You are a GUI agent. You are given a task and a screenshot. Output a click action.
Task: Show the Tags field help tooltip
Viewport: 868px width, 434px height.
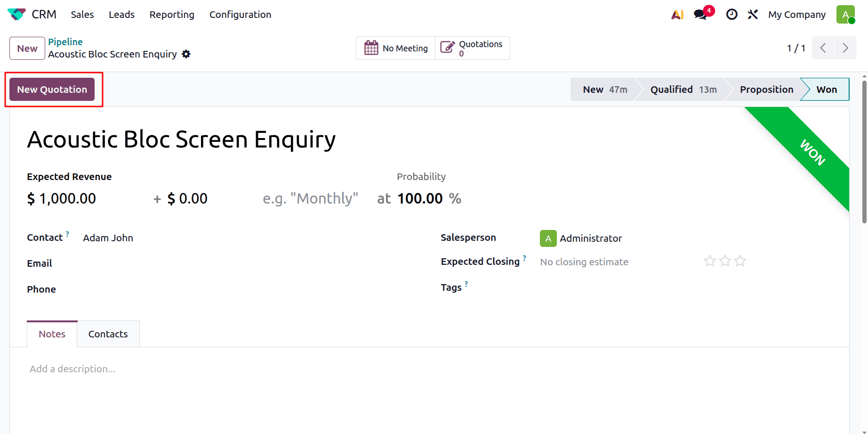[x=466, y=284]
